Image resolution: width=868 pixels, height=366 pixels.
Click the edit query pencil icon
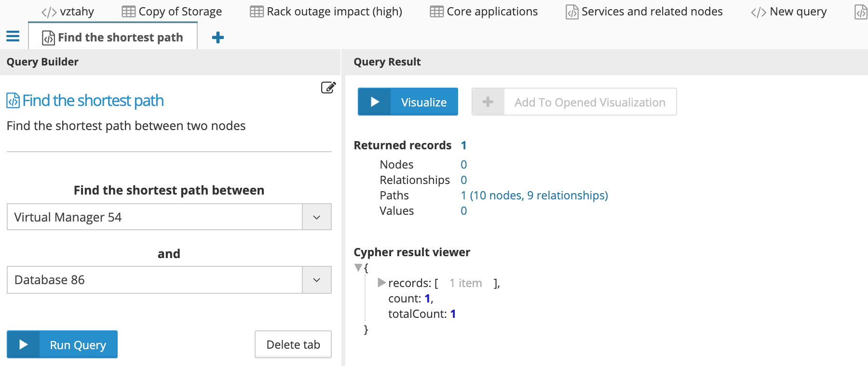pyautogui.click(x=328, y=87)
